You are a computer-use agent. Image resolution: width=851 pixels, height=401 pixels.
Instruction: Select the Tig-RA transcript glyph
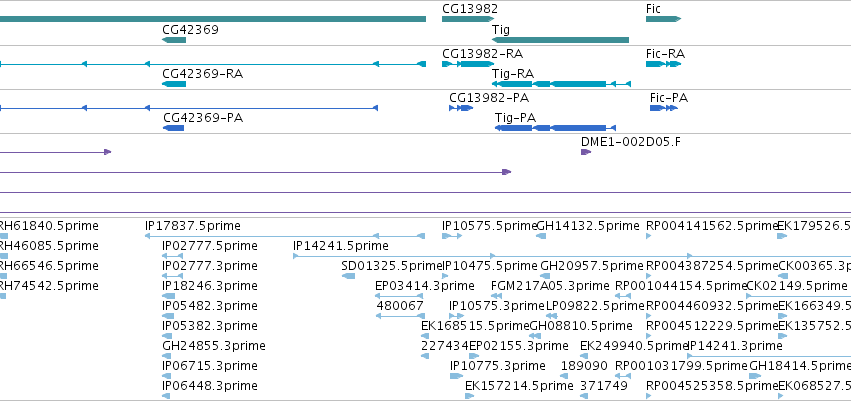(561, 84)
